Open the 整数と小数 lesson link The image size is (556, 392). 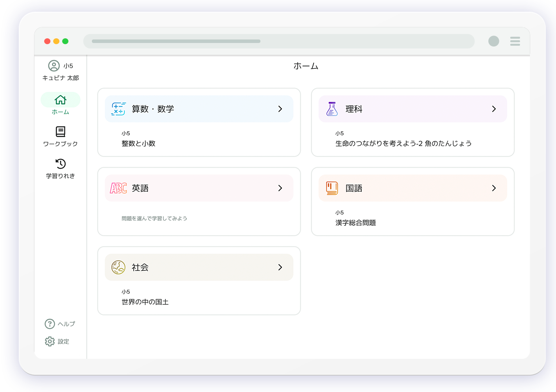(138, 143)
